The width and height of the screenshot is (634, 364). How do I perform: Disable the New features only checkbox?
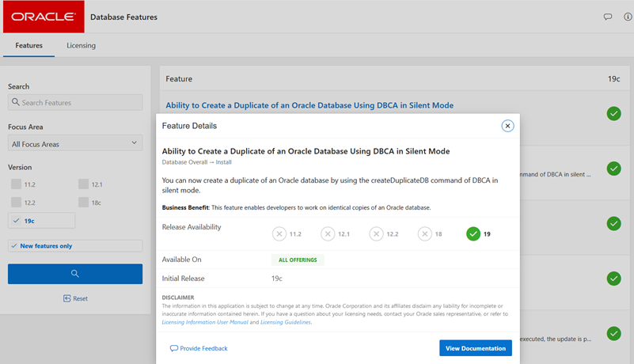14,246
